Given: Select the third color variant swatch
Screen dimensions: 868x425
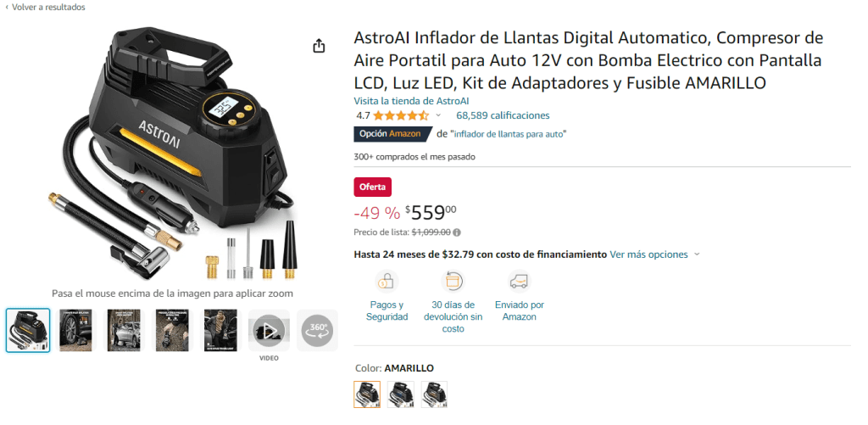Looking at the screenshot, I should (434, 394).
